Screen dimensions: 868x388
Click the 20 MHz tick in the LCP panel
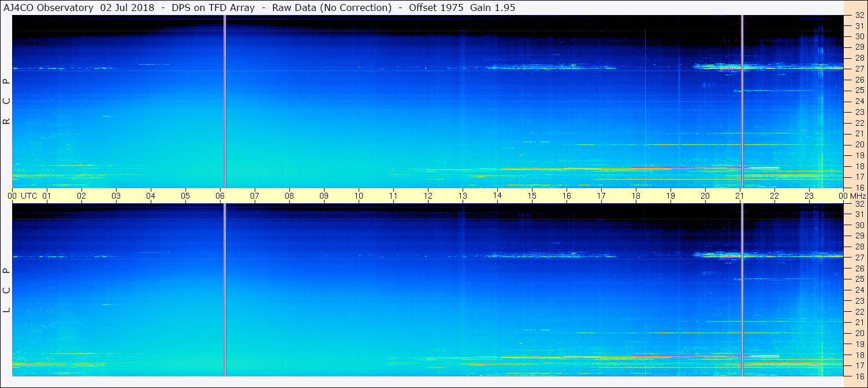coord(859,333)
